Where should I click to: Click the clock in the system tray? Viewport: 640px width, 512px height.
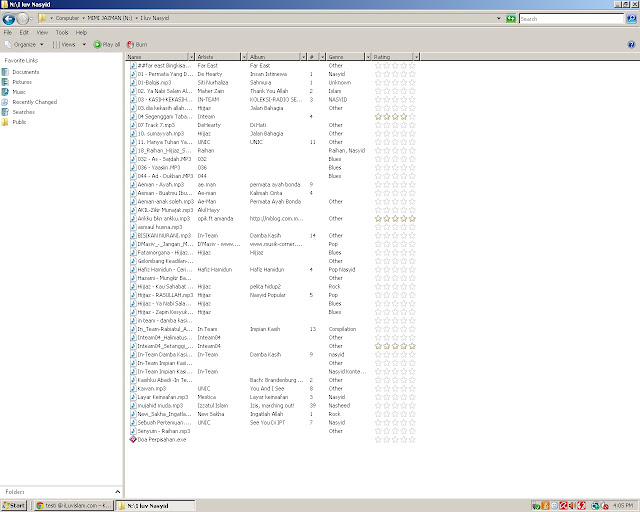623,505
